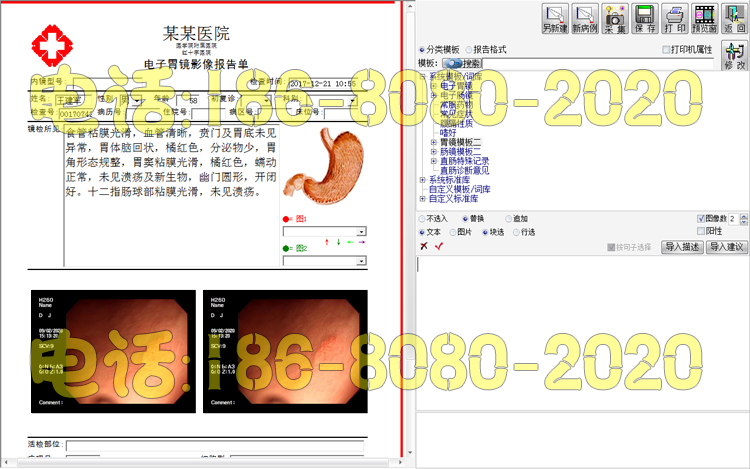
Task: Click the 模板 search input field
Action: click(x=597, y=63)
